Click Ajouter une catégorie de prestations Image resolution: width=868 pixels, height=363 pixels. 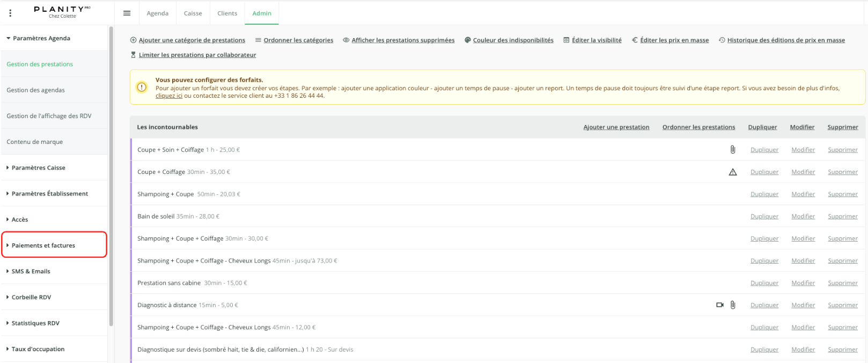click(x=192, y=40)
